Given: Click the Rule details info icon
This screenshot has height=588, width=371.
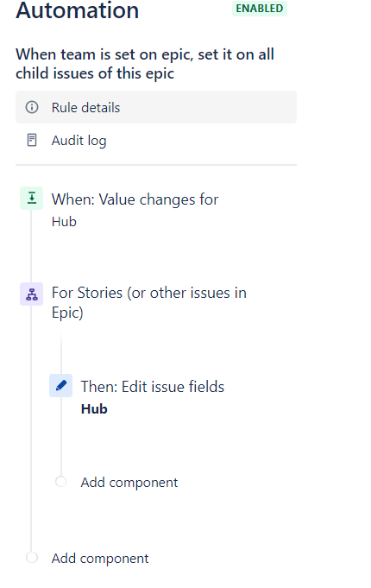Looking at the screenshot, I should (32, 107).
